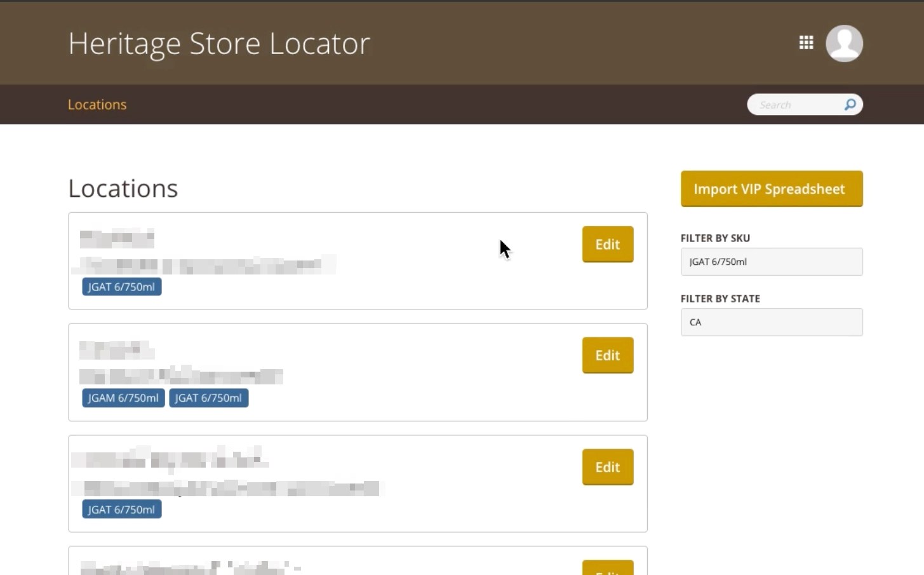Select the first location card
This screenshot has width=924, height=575.
(358, 260)
